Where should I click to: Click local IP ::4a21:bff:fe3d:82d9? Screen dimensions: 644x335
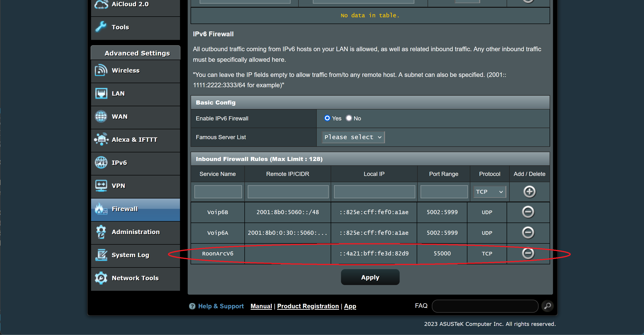pyautogui.click(x=374, y=254)
